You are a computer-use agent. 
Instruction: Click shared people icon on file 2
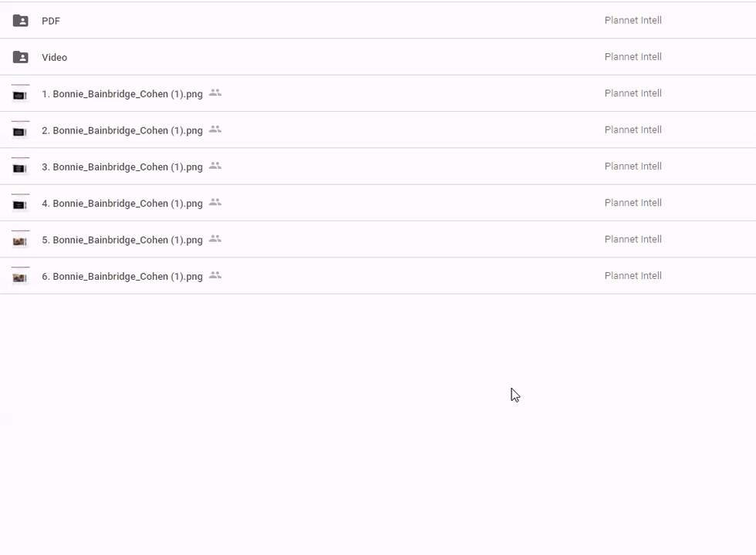pos(215,129)
